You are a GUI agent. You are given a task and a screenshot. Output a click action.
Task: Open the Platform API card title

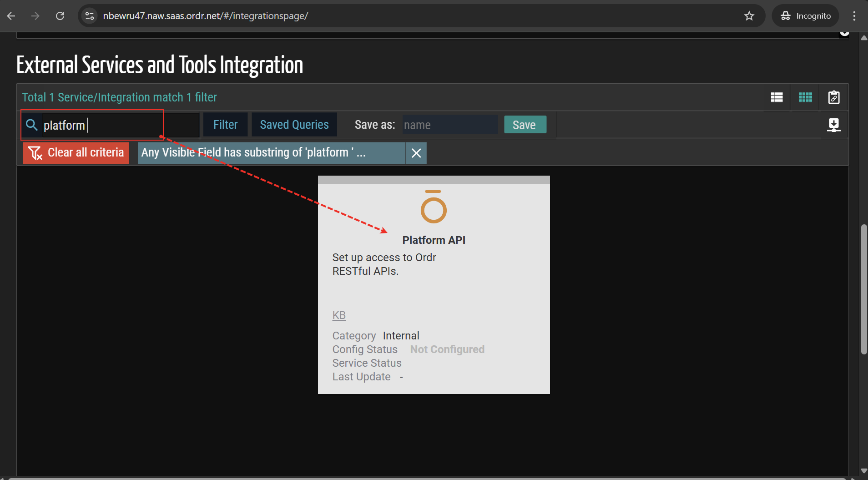(434, 240)
